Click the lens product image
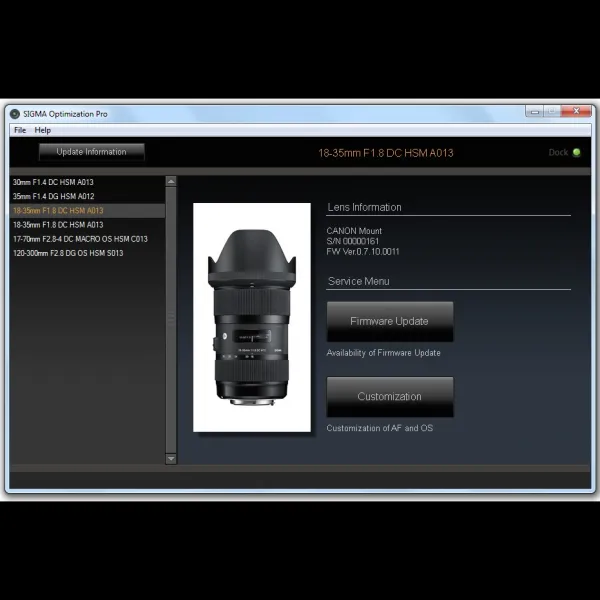Screen dimensions: 600x600 252,317
